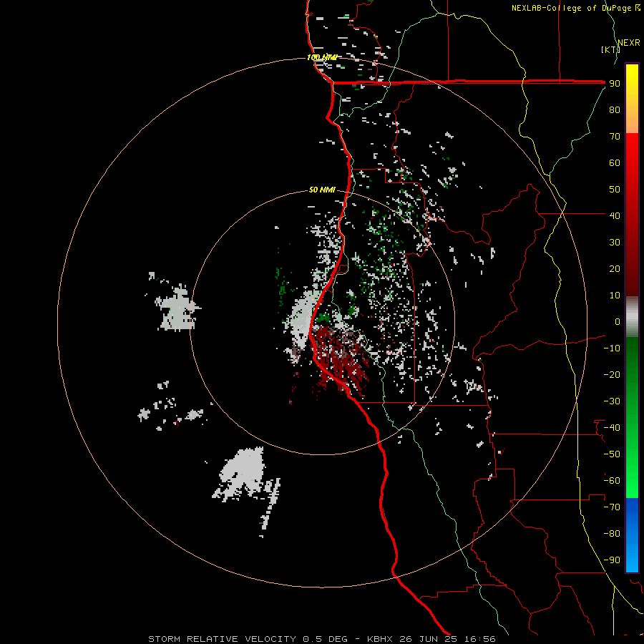Select the -30 scale value

[612, 401]
